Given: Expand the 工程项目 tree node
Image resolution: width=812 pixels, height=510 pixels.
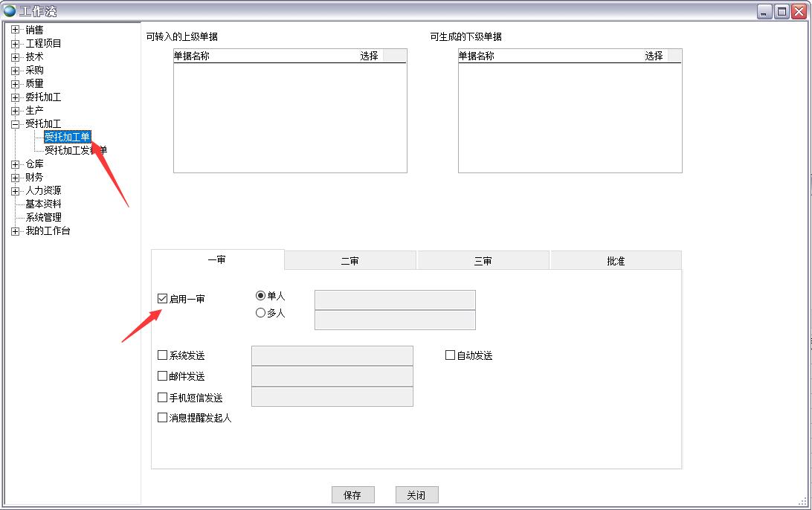Looking at the screenshot, I should coord(15,43).
